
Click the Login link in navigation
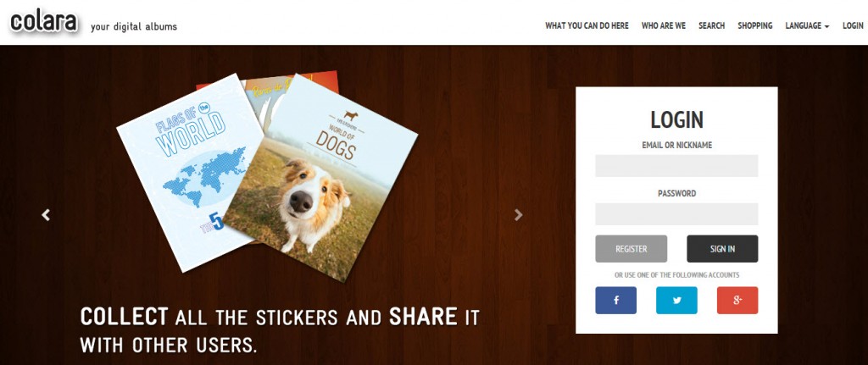[853, 26]
